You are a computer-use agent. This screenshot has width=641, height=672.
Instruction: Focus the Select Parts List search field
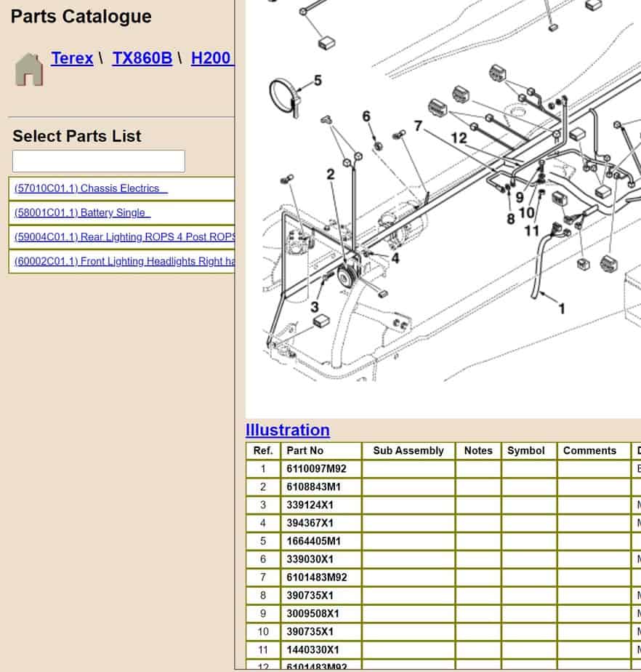click(99, 161)
